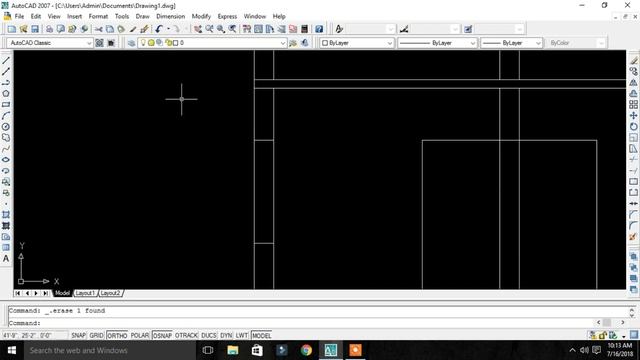Viewport: 640px width, 360px height.
Task: Switch to the Layout2 tab
Action: pos(110,293)
